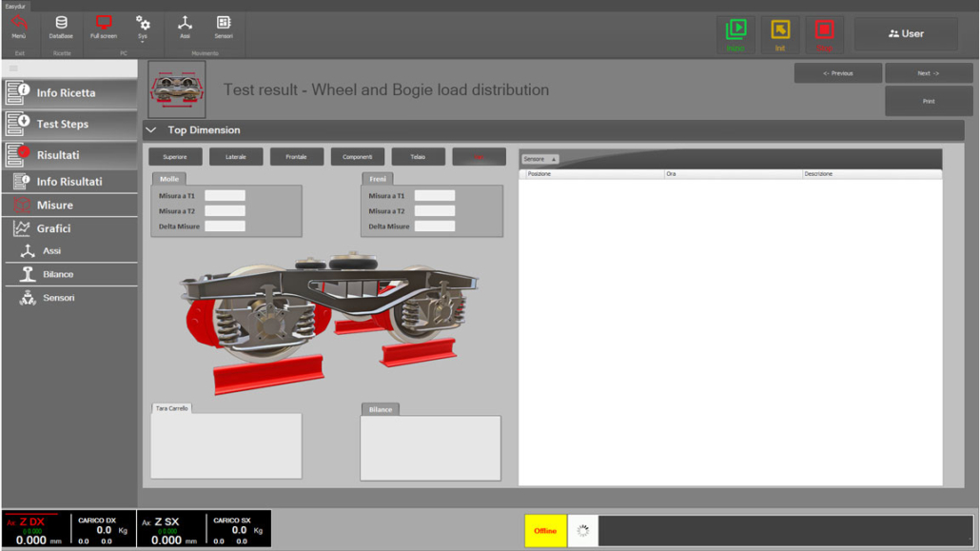Open Bilance under Grafici in the sidebar
This screenshot has height=551, width=980.
point(57,274)
